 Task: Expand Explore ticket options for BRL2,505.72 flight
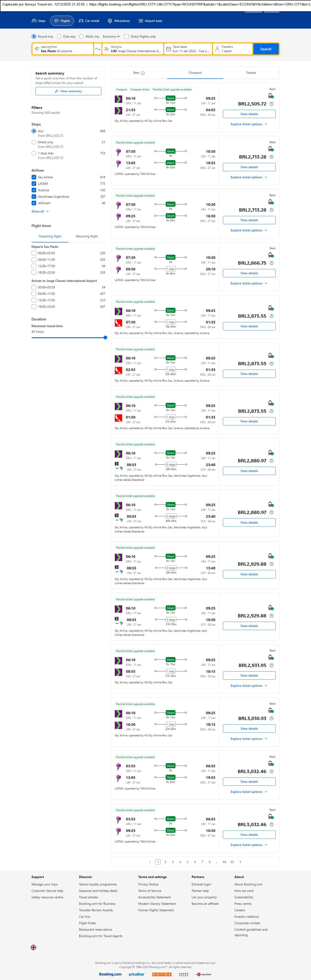pyautogui.click(x=249, y=124)
